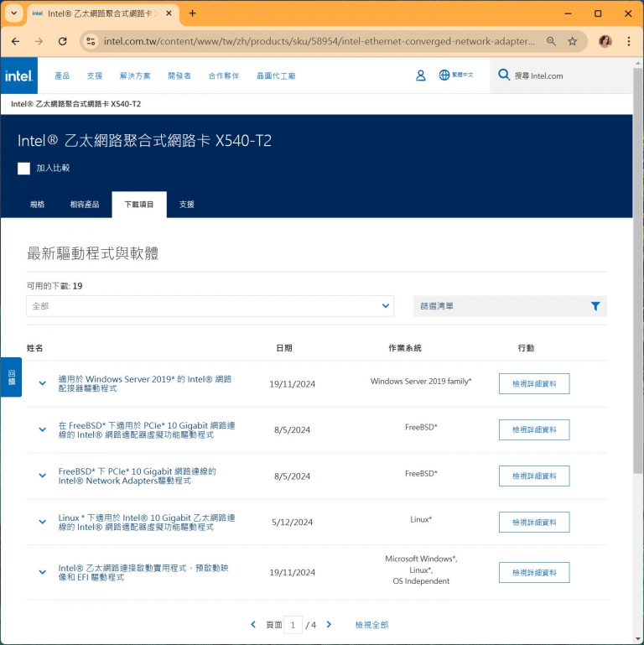View details for the Linux driver
This screenshot has height=645, width=644.
pos(534,522)
